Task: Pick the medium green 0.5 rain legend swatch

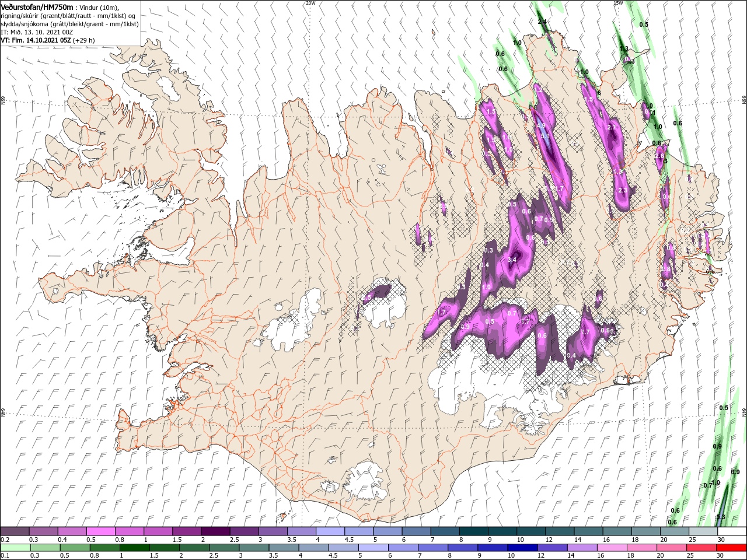Action: 75,548
